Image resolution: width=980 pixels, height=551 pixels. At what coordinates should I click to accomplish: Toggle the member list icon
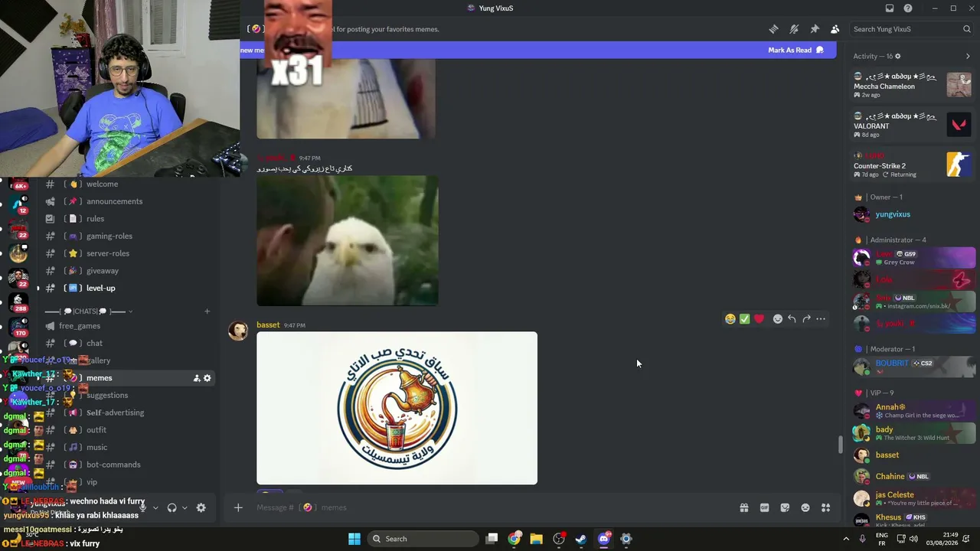(x=835, y=29)
